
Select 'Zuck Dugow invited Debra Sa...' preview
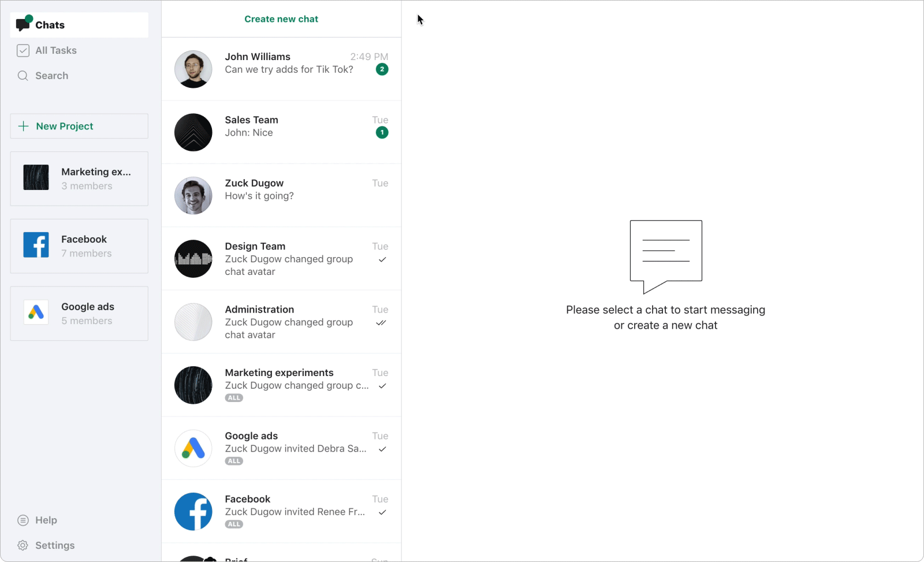pos(296,449)
